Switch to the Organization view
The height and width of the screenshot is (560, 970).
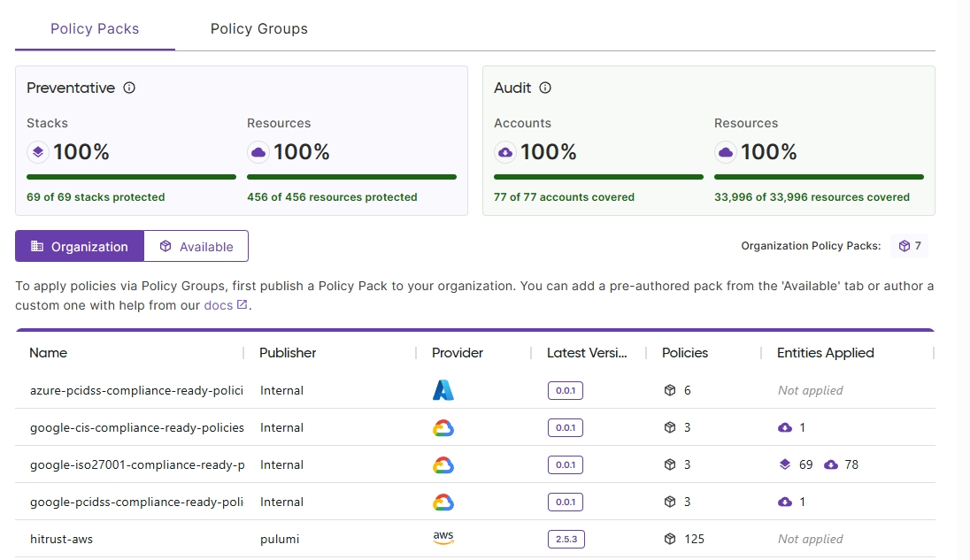[x=79, y=246]
